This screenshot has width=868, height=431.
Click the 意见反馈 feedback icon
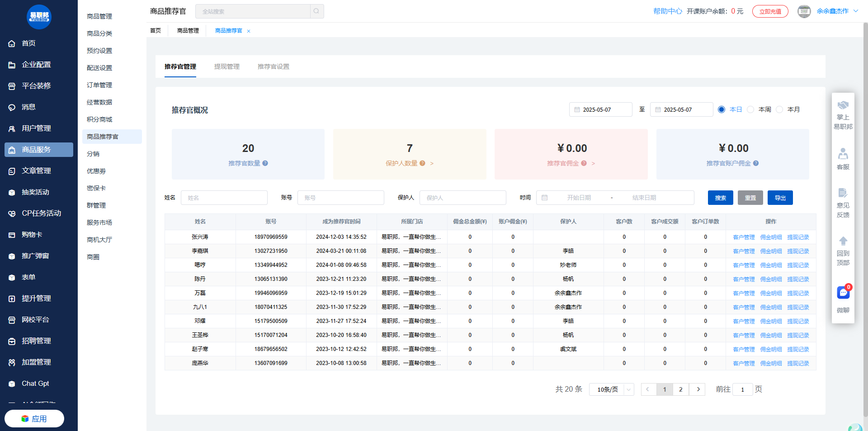(x=843, y=193)
